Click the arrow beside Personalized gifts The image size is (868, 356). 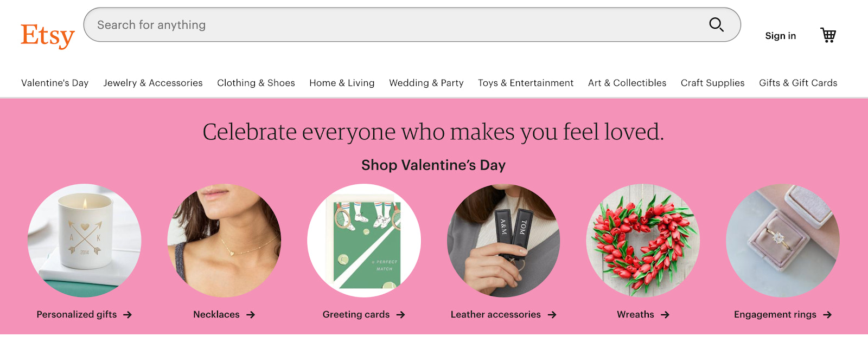point(129,314)
